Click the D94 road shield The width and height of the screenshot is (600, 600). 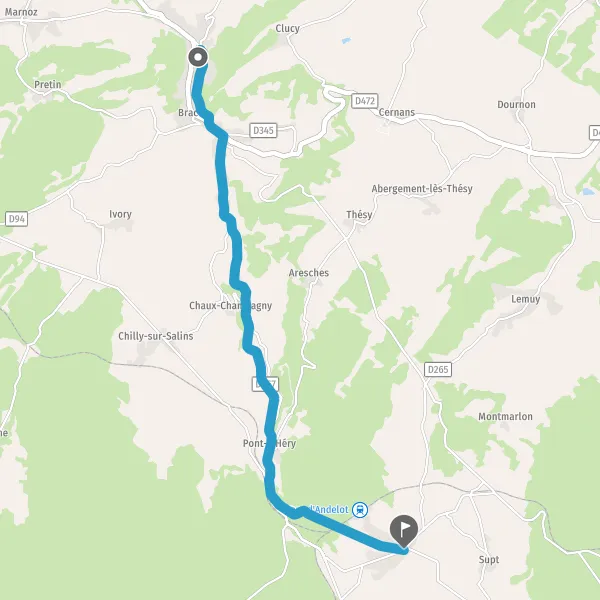coord(16,219)
